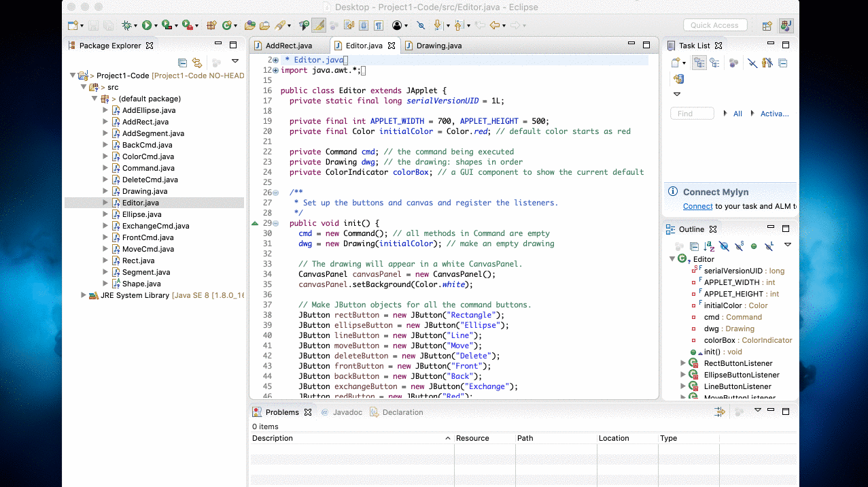Toggle Mark Occurrences highlighter in toolbar
The width and height of the screenshot is (868, 487).
click(x=317, y=25)
